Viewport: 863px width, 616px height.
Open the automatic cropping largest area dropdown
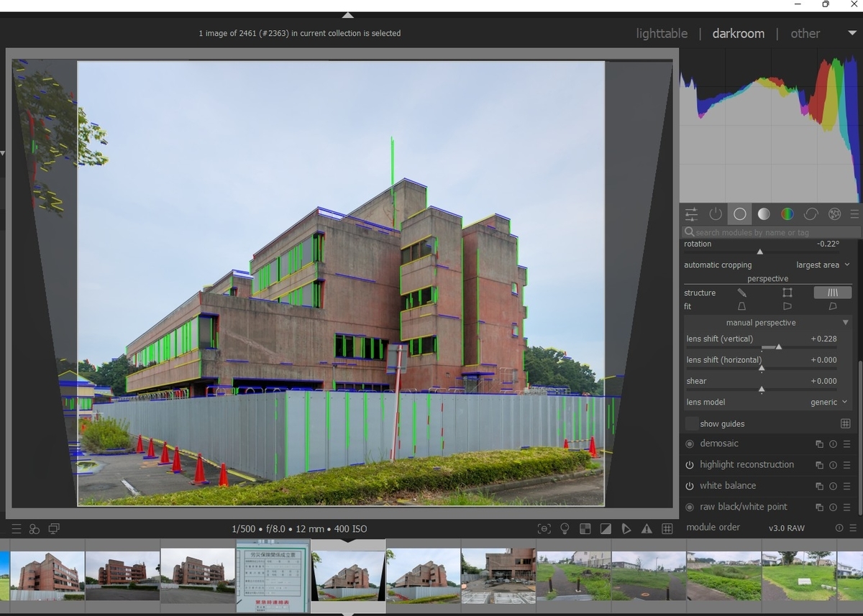(x=823, y=265)
